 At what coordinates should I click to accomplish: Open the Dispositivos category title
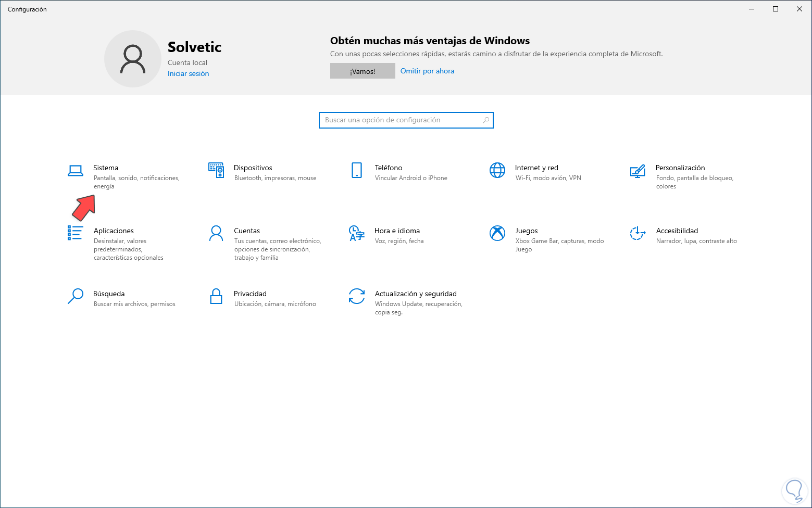(x=253, y=168)
